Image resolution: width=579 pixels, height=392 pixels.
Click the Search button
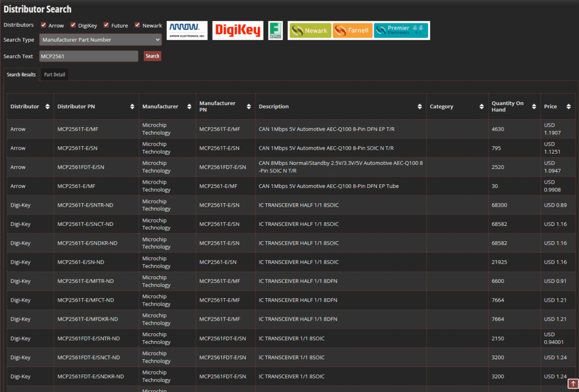(x=153, y=56)
